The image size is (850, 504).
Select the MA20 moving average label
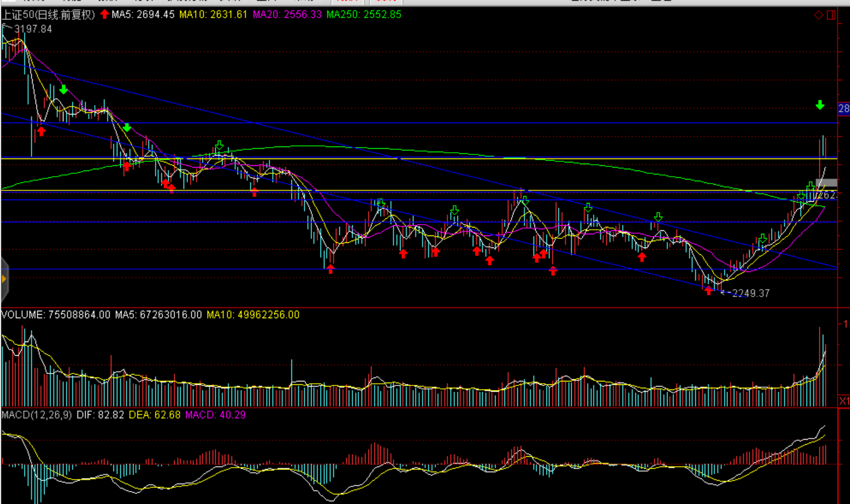287,15
